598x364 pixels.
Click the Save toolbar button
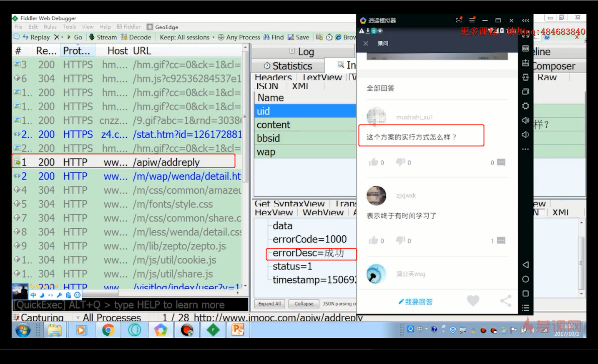pyautogui.click(x=299, y=37)
